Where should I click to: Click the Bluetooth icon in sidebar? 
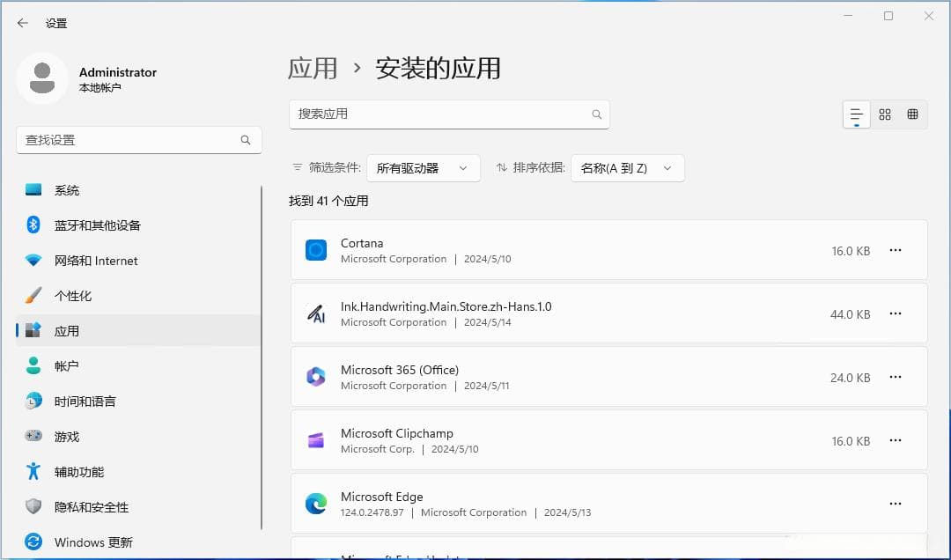[x=33, y=225]
